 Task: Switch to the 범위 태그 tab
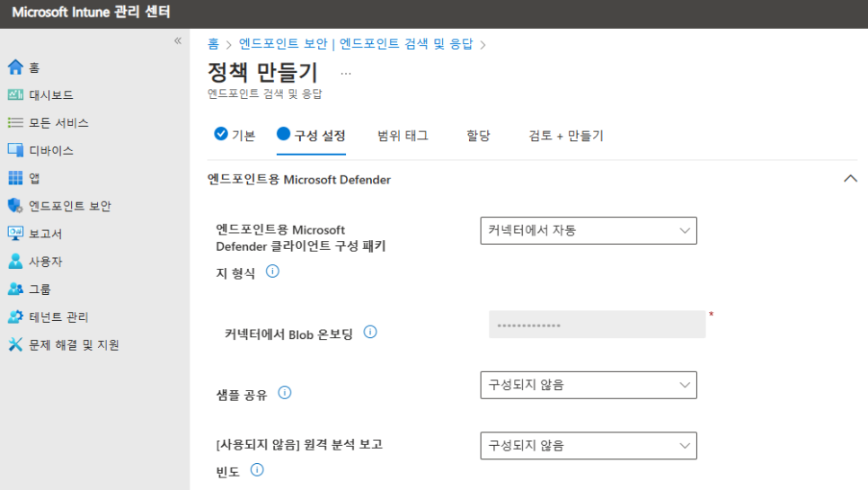click(x=403, y=136)
